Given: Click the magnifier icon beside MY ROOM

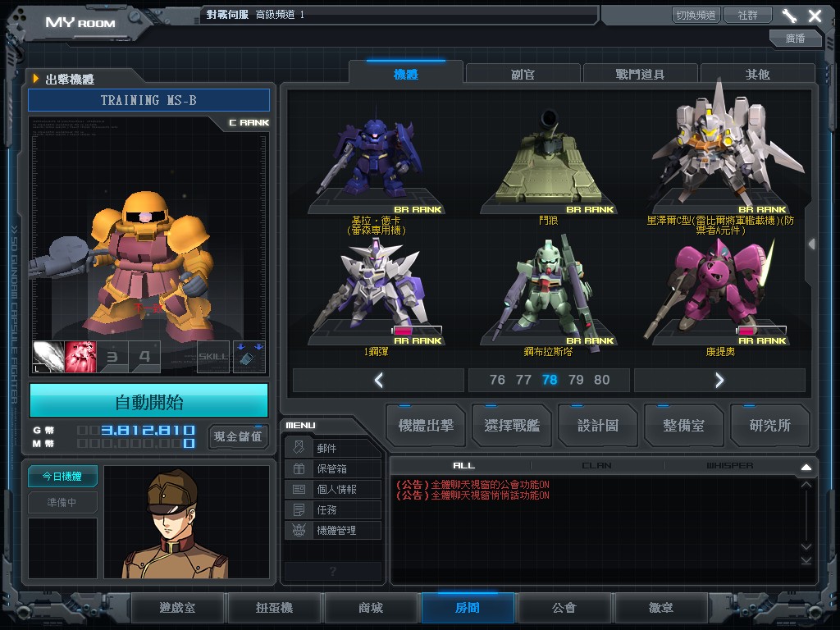Looking at the screenshot, I should (x=135, y=16).
